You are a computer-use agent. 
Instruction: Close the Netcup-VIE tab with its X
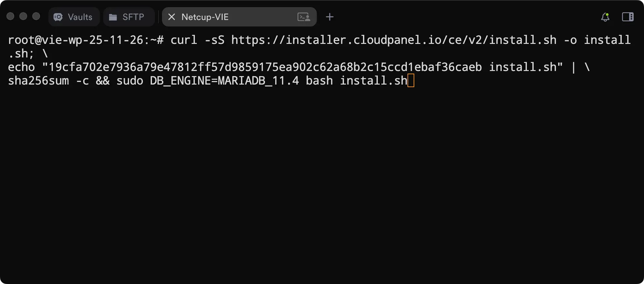172,17
